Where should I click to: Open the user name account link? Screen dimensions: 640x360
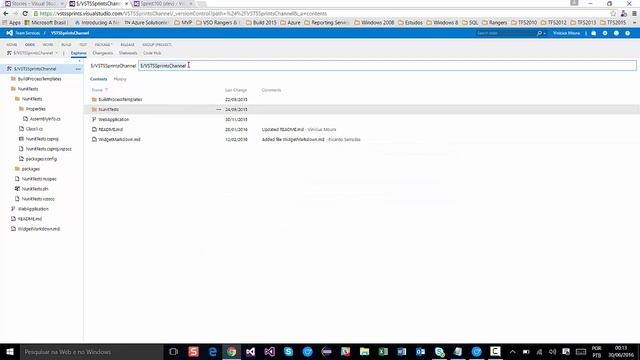pyautogui.click(x=566, y=33)
